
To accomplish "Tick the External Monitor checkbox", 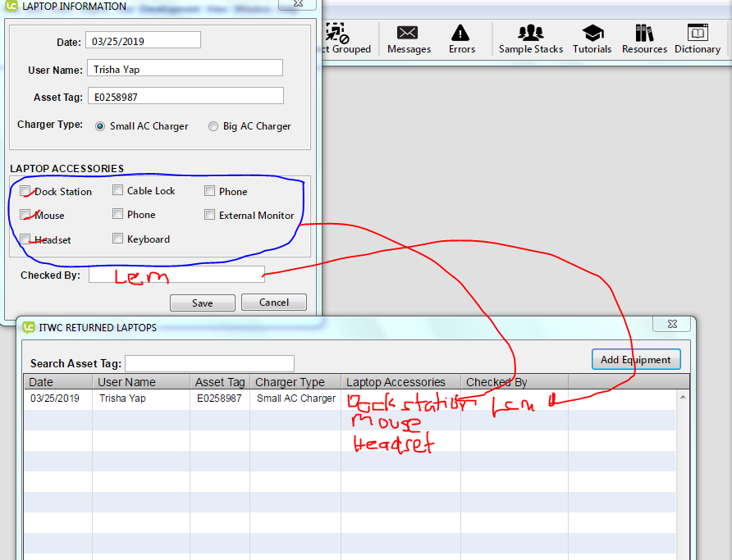I will tap(210, 215).
